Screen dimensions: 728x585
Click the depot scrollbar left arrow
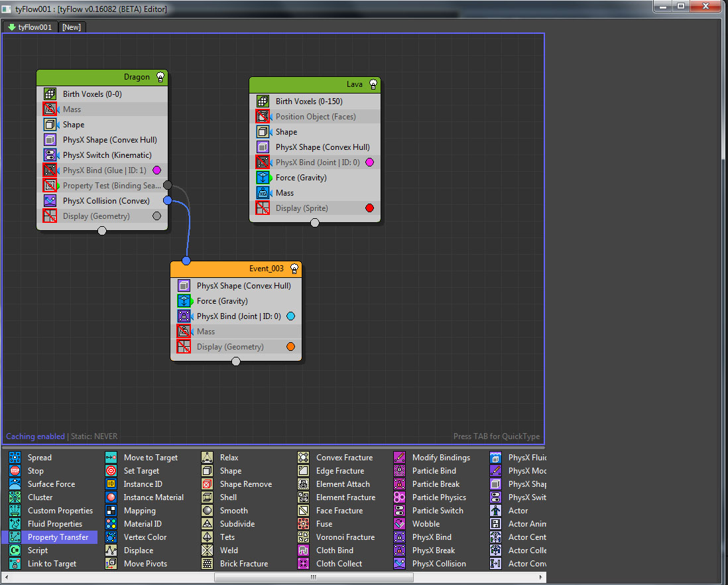[7, 577]
